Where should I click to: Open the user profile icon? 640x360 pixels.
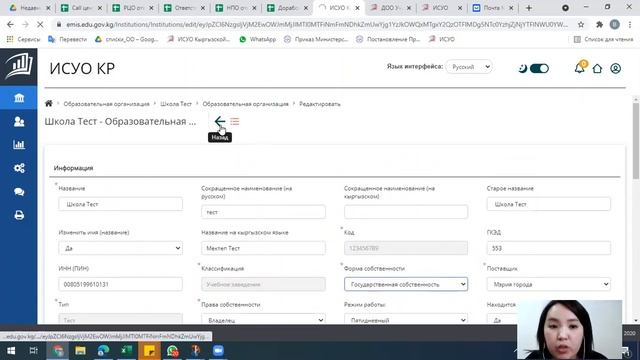point(616,68)
